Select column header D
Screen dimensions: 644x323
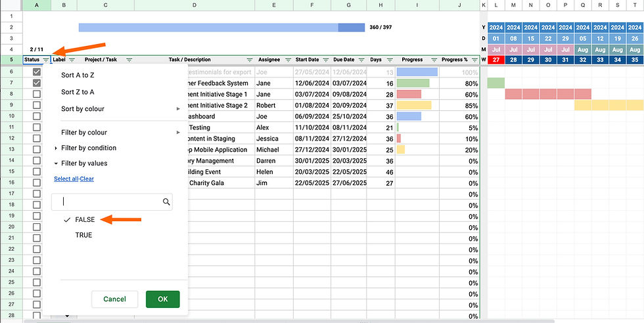coord(195,5)
